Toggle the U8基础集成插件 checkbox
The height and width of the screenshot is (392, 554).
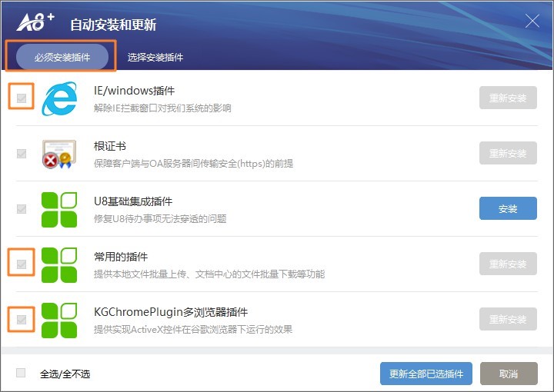point(22,209)
